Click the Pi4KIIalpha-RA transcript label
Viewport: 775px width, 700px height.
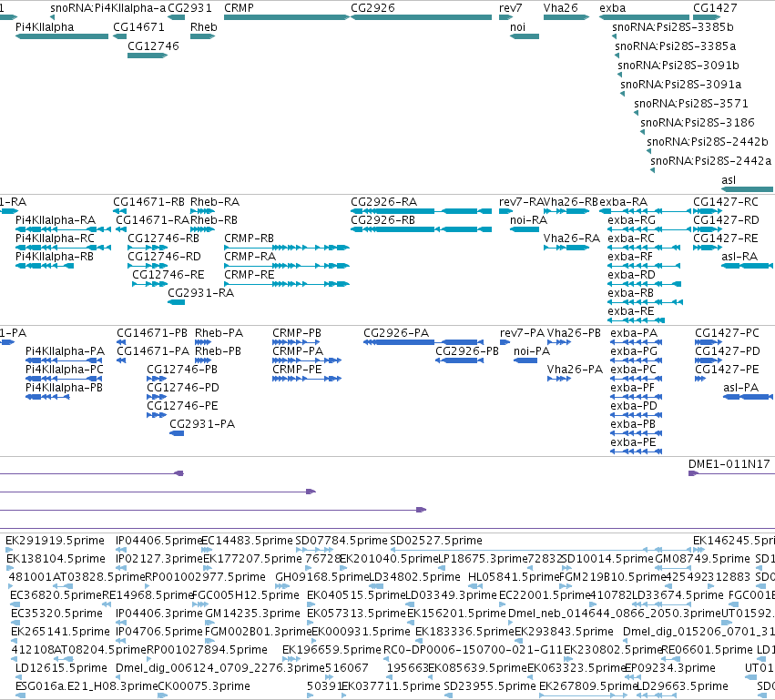click(56, 219)
